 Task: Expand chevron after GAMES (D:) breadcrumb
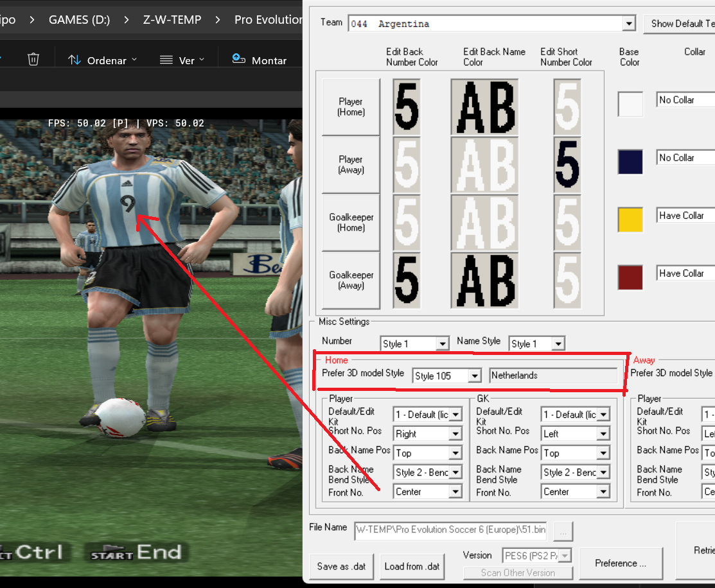[x=127, y=20]
